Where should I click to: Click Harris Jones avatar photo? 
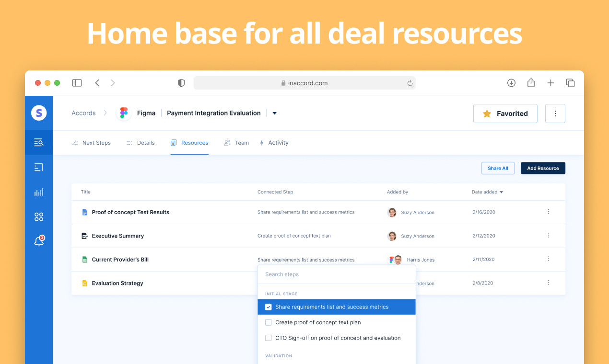pyautogui.click(x=398, y=260)
